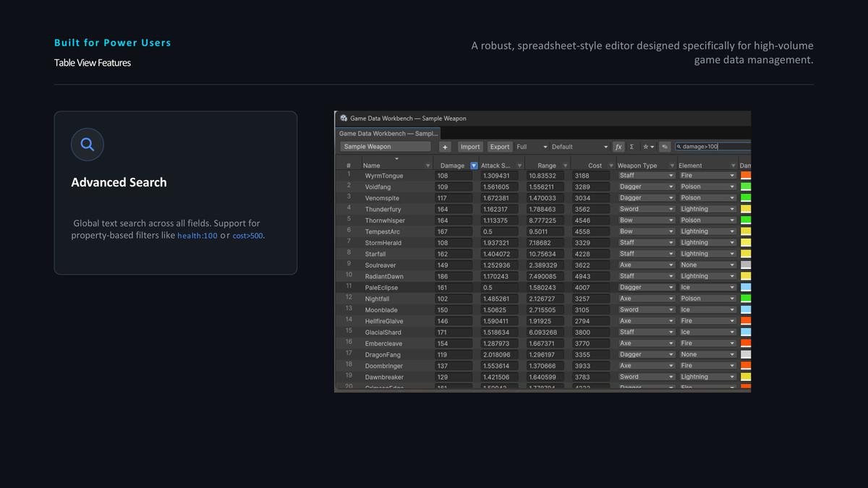This screenshot has width=868, height=488.
Task: Click the Built for Power Users title
Action: click(113, 43)
